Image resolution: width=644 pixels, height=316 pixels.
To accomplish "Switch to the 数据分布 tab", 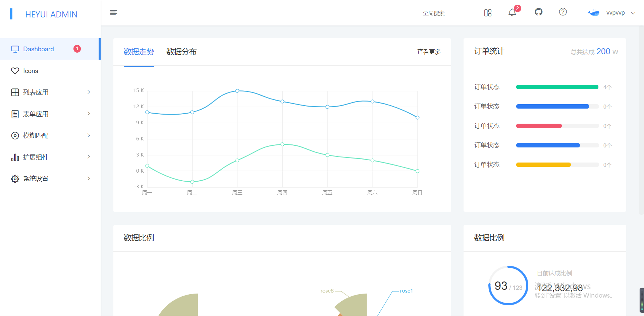I will pos(181,52).
